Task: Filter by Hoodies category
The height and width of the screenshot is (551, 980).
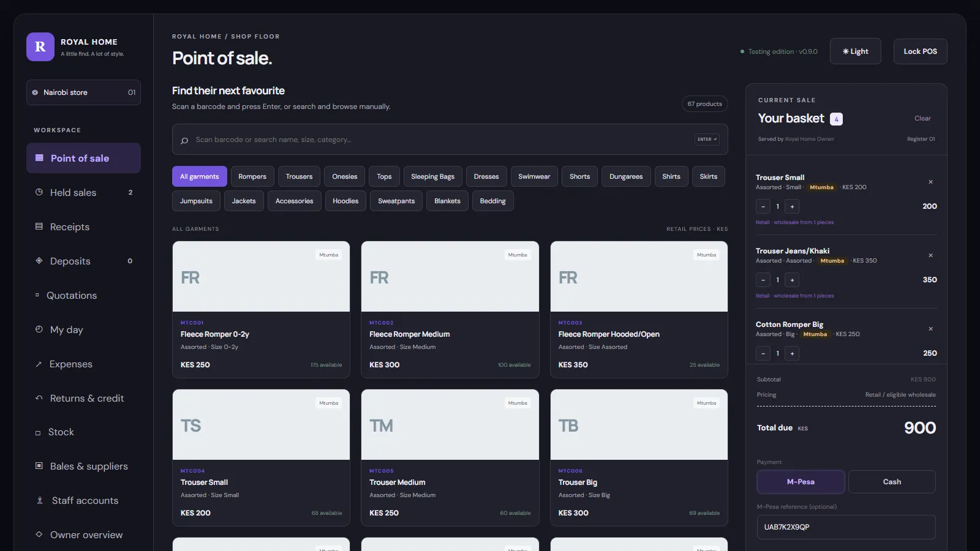Action: click(345, 201)
